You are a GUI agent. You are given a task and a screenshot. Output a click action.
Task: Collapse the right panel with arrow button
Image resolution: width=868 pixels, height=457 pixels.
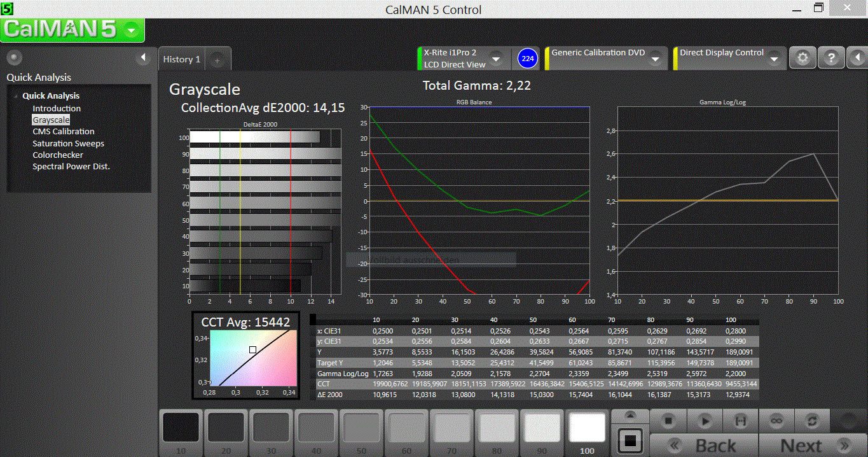click(x=857, y=58)
